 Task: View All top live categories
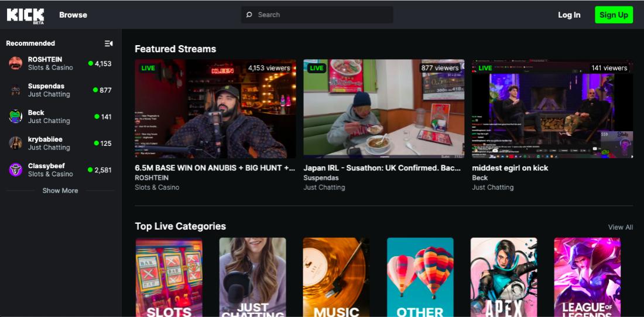point(620,227)
